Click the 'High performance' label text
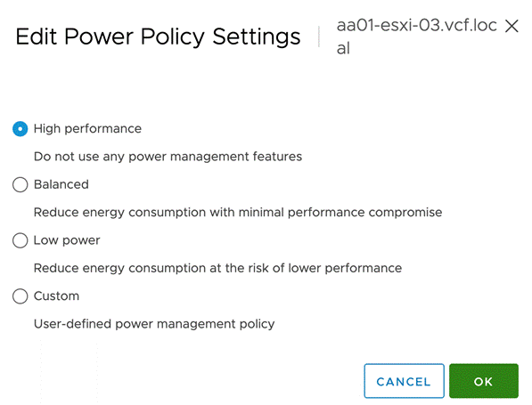532x405 pixels. pos(87,129)
